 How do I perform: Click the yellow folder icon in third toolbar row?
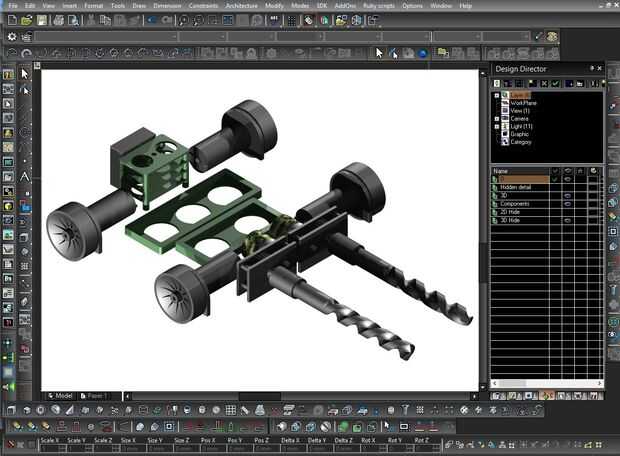pos(442,52)
